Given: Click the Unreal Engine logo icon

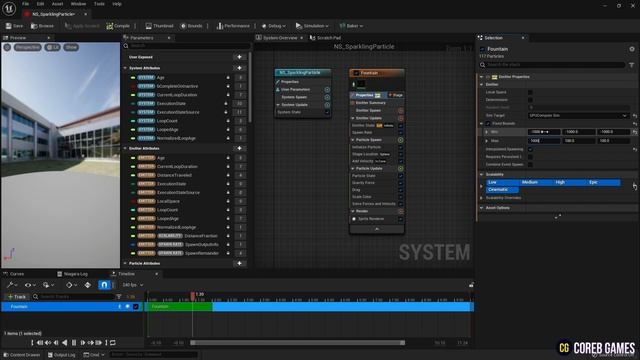Looking at the screenshot, I should pyautogui.click(x=9, y=8).
